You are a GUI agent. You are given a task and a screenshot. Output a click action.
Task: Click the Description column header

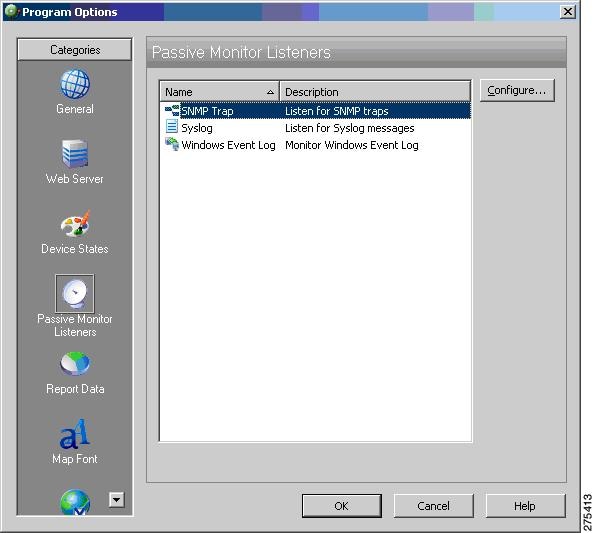[375, 92]
